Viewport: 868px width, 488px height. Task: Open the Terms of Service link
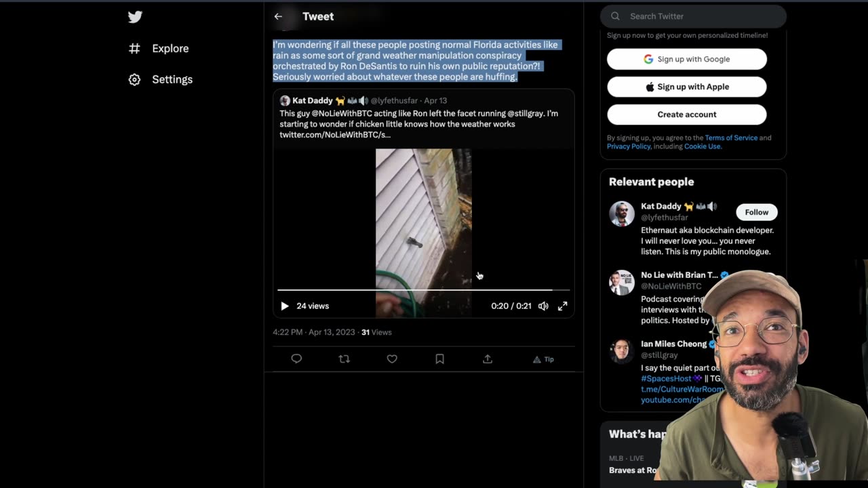731,138
